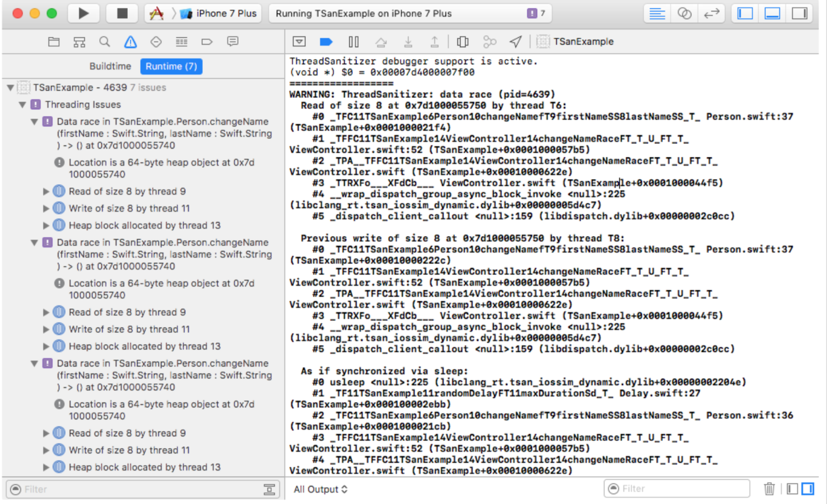Collapse the Threading Issues group
This screenshot has width=827, height=504.
pyautogui.click(x=22, y=105)
